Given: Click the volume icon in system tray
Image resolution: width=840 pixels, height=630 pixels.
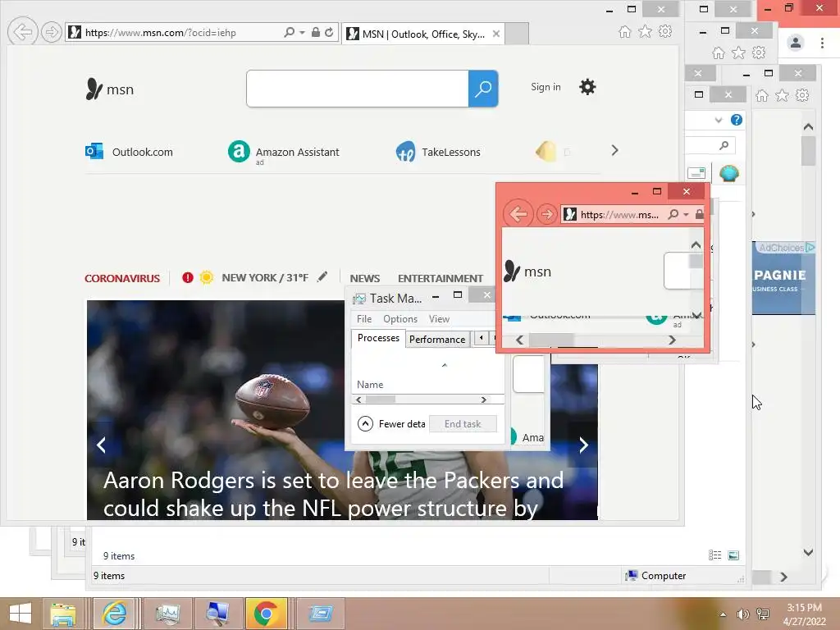Looking at the screenshot, I should [x=742, y=614].
